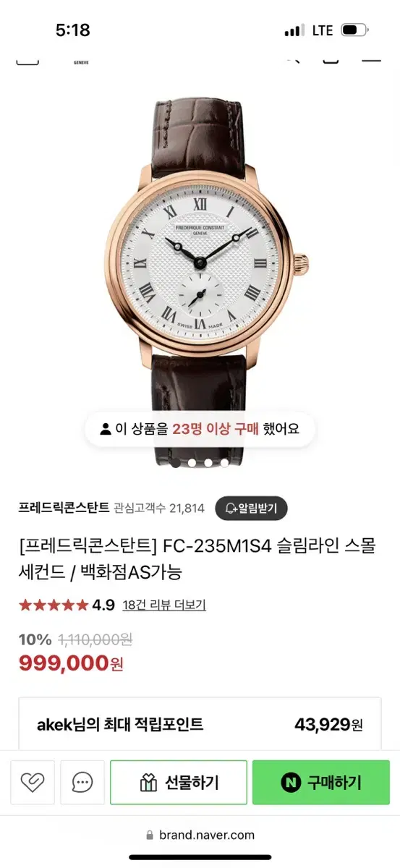
Task: Open the 프레드릭콘스탄트 brand store link
Action: coord(64,508)
